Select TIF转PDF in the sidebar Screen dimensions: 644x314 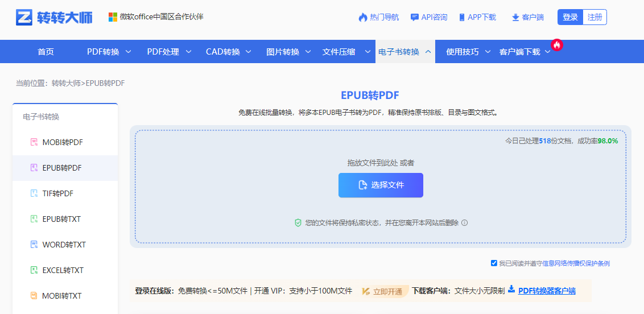[65, 193]
